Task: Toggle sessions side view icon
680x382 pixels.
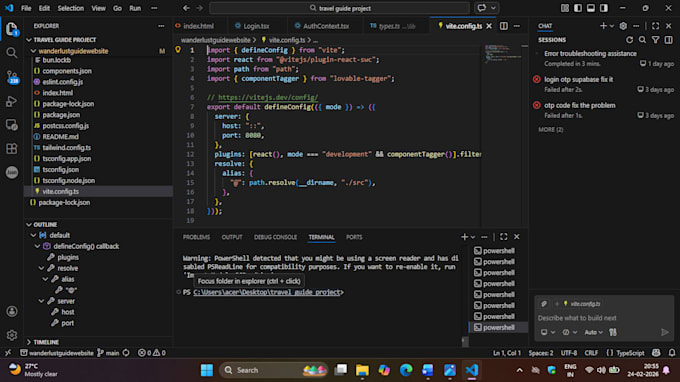Action: tap(668, 40)
